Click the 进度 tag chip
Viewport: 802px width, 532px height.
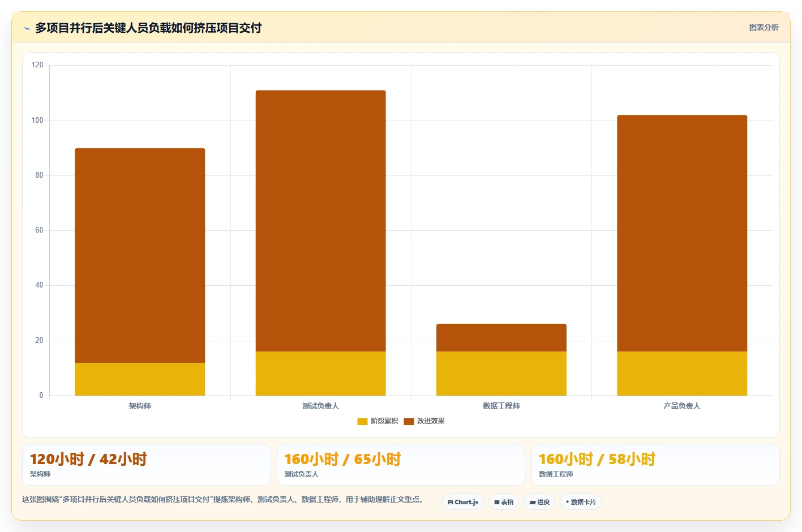click(539, 502)
